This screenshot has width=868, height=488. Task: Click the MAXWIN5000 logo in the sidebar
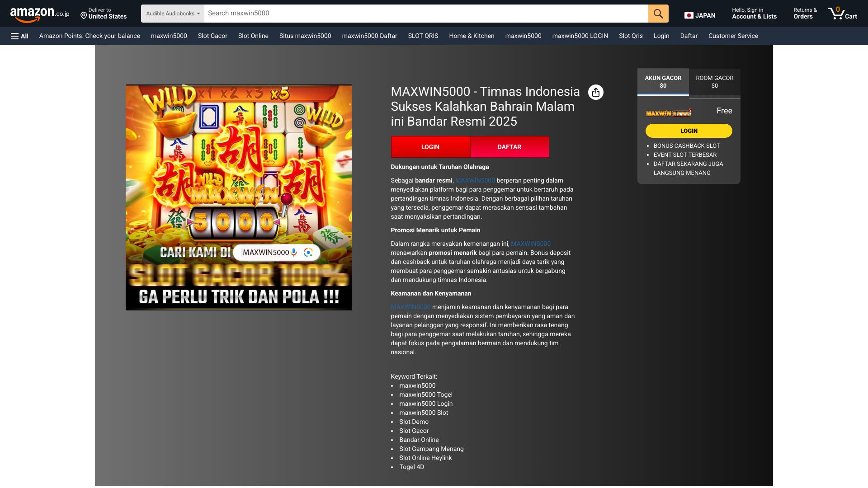pyautogui.click(x=669, y=113)
